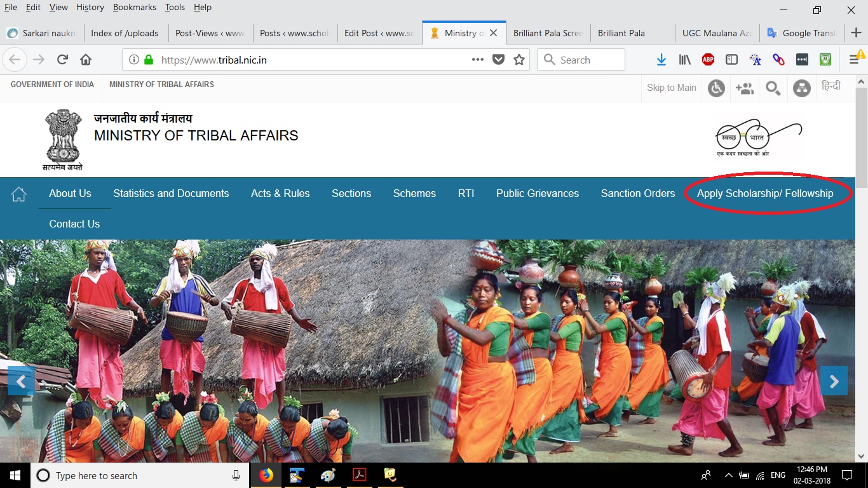
Task: Click the social media add-people icon
Action: coord(744,88)
